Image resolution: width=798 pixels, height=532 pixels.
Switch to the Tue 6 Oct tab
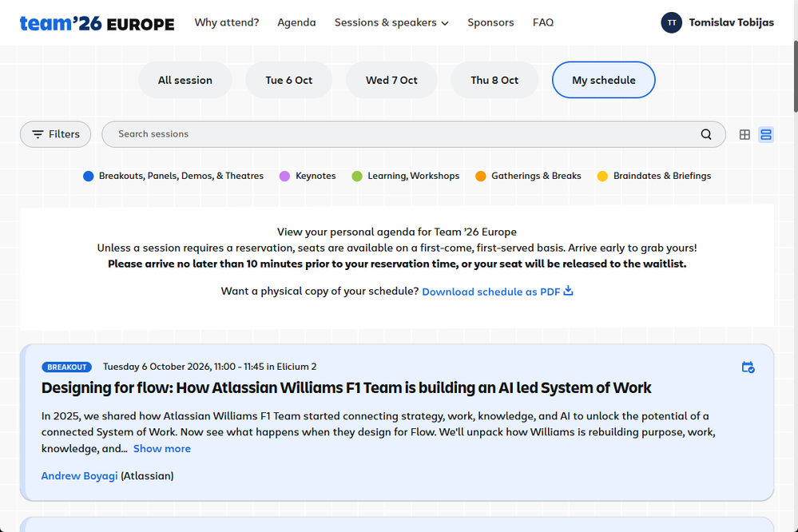(x=288, y=80)
